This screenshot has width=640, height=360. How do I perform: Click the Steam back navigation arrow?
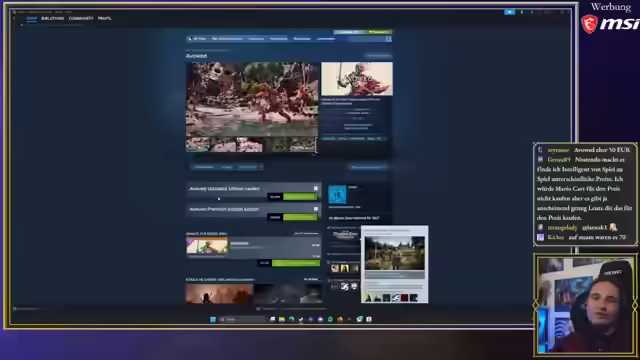[14, 18]
